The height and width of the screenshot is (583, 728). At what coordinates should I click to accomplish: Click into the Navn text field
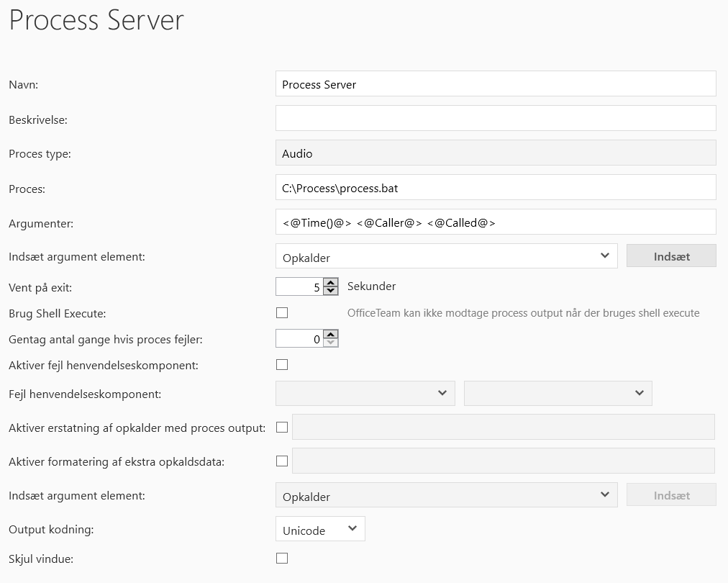click(496, 84)
